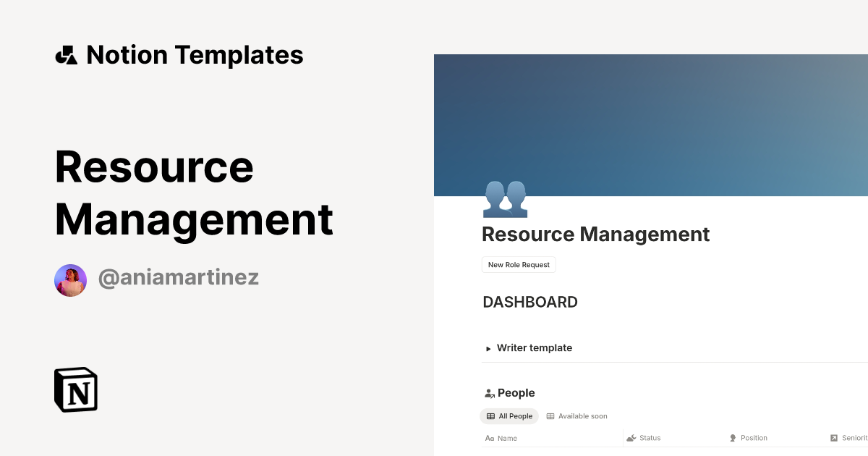Click the DASHBOARD heading
868x456 pixels.
tap(530, 302)
